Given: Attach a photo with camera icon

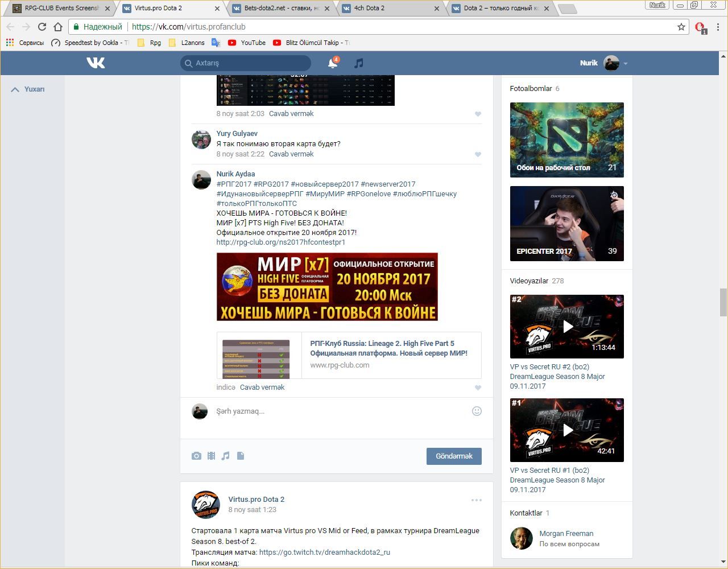Looking at the screenshot, I should click(196, 456).
